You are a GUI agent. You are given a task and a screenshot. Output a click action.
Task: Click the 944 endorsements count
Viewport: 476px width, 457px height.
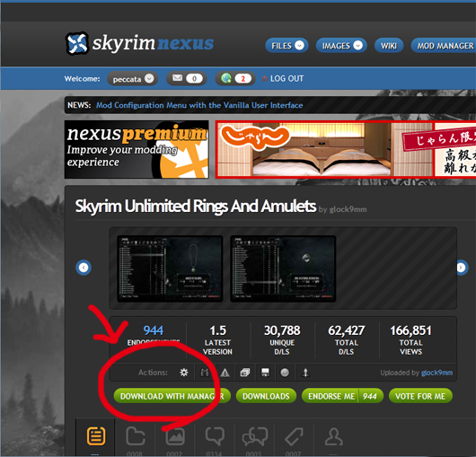coord(154,330)
